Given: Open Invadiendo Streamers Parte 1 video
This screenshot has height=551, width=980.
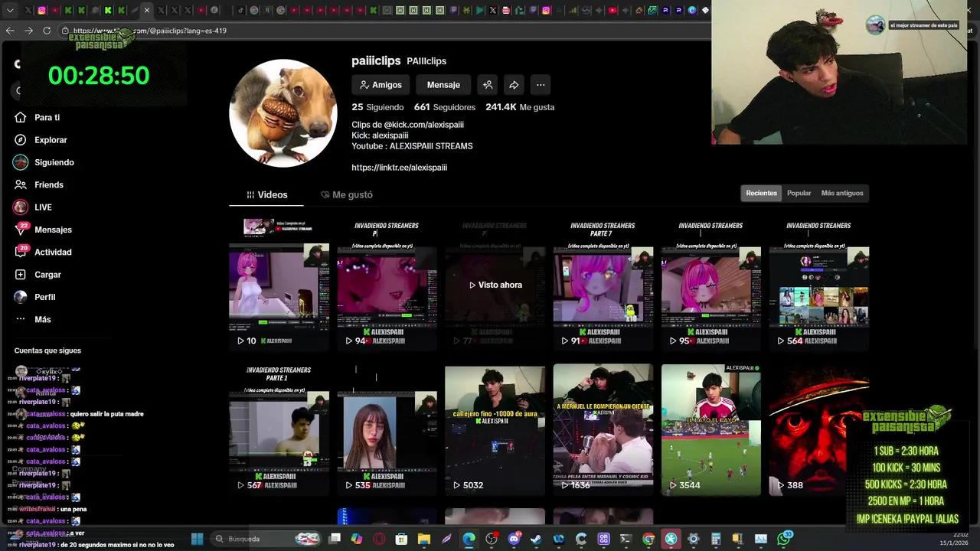Looking at the screenshot, I should point(279,429).
